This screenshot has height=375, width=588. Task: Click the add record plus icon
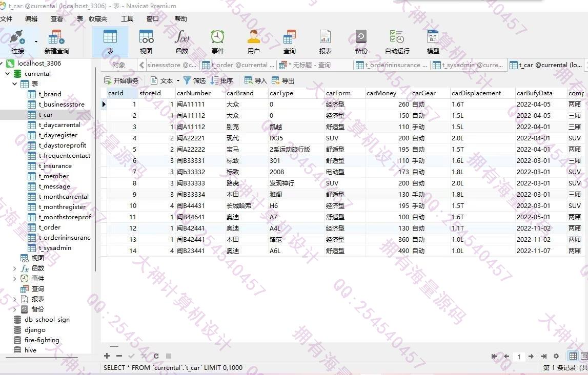(x=107, y=356)
